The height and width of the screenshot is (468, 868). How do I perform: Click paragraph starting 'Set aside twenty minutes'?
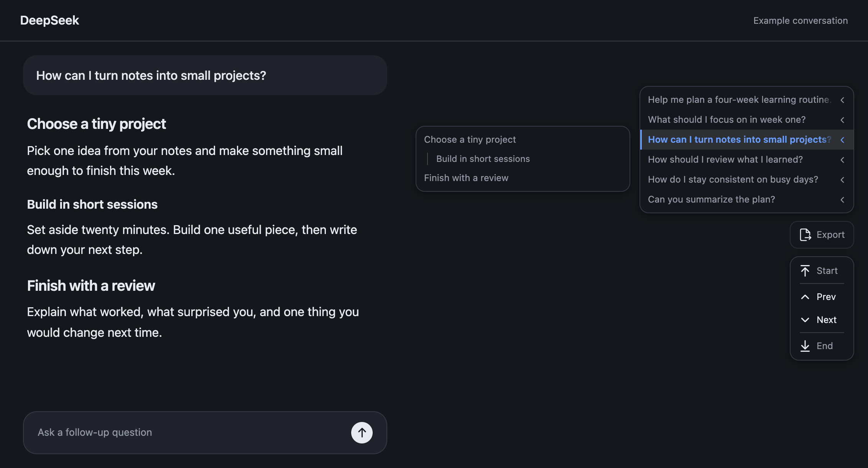[192, 240]
